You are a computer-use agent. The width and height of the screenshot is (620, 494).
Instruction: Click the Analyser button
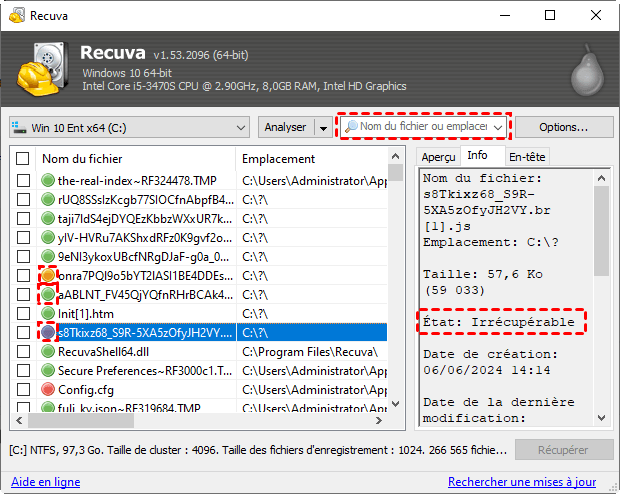point(285,127)
